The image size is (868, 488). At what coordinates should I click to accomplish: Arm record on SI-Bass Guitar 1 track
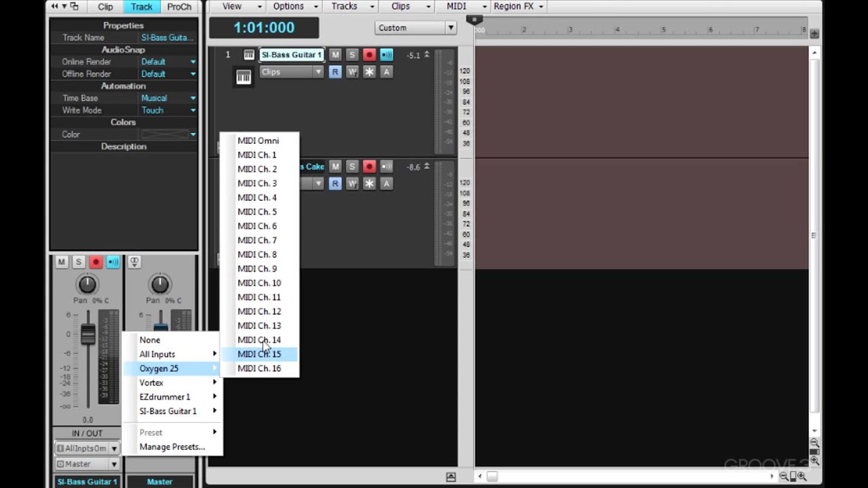(369, 55)
